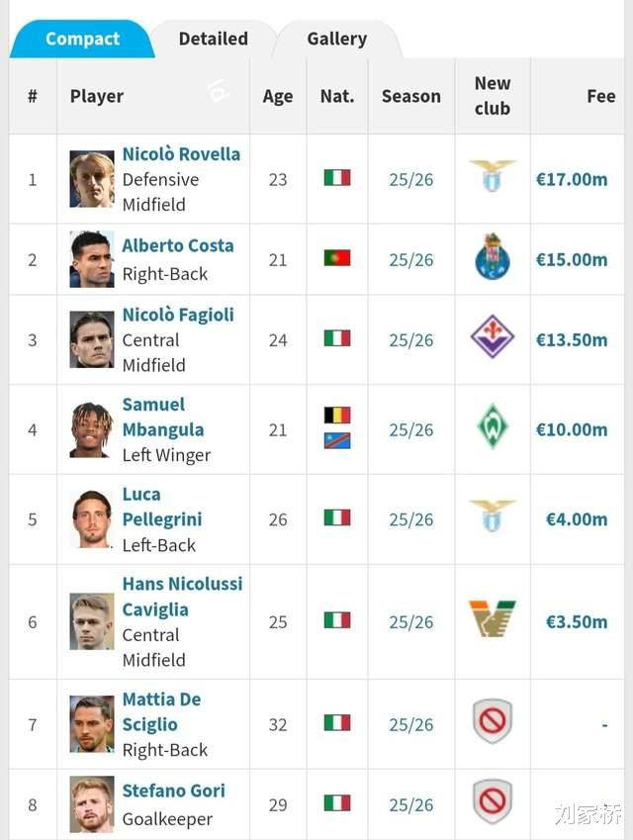This screenshot has height=840, width=633.
Task: Click Lazio crest in Nicolò Rovella row
Action: pos(493,176)
